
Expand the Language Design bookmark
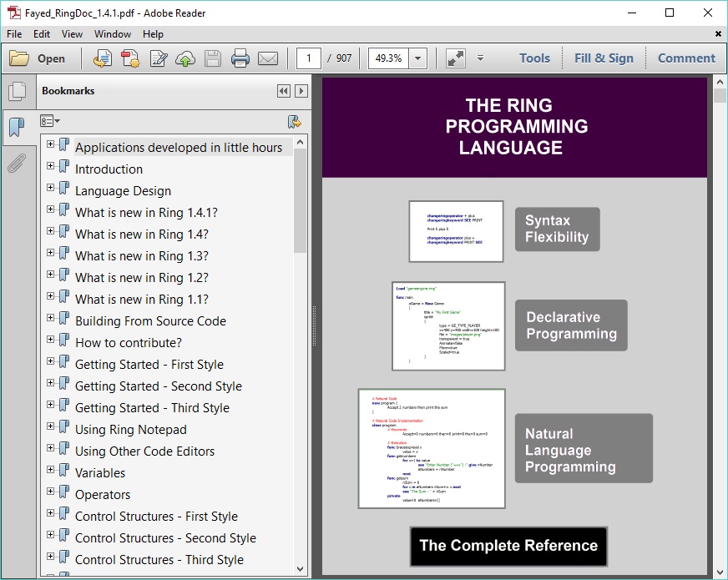coord(51,188)
